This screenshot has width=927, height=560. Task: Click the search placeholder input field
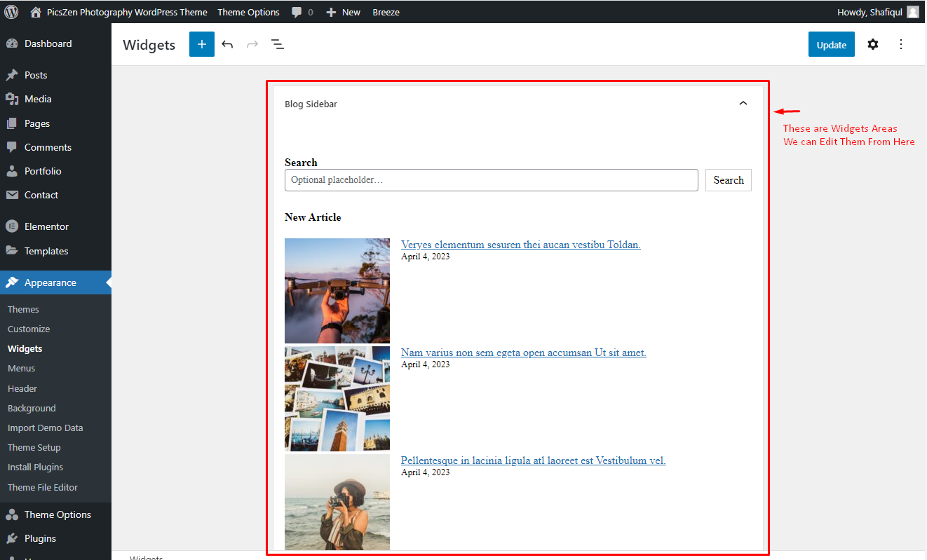492,180
